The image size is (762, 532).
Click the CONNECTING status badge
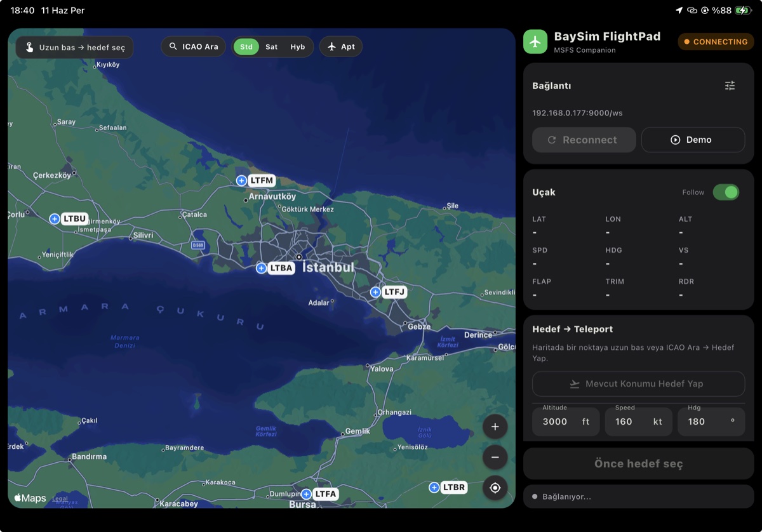(716, 42)
